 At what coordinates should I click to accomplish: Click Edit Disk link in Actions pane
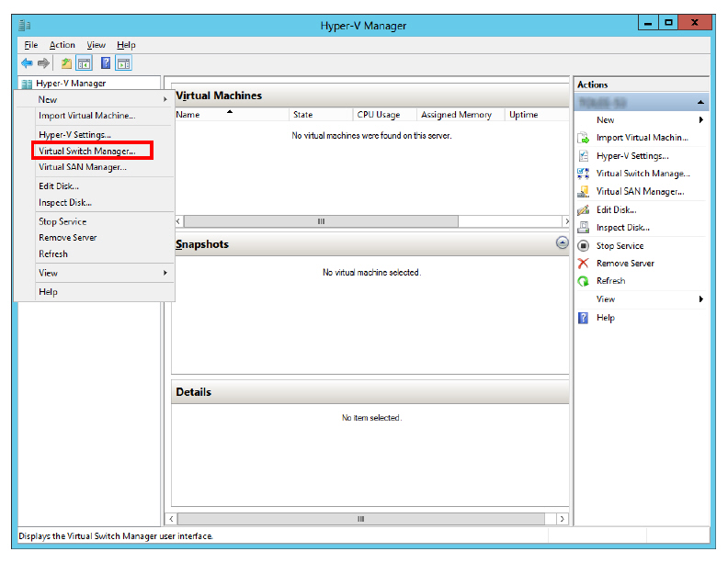tap(616, 210)
